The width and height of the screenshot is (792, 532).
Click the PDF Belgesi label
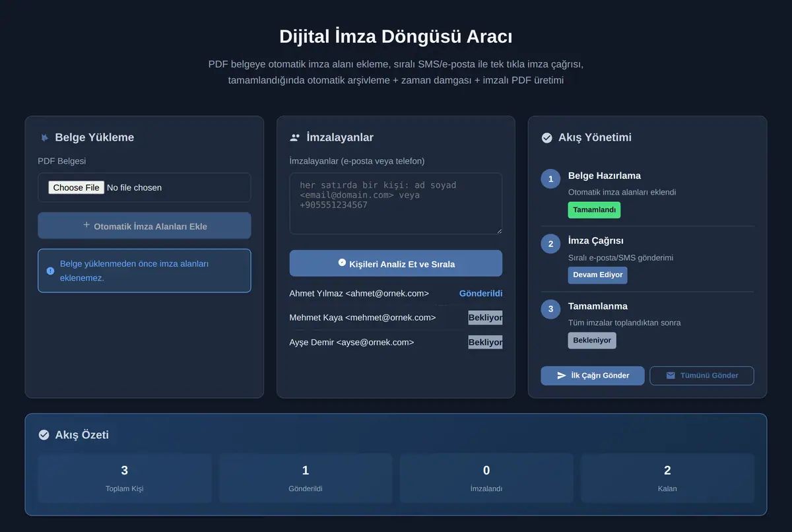(62, 161)
